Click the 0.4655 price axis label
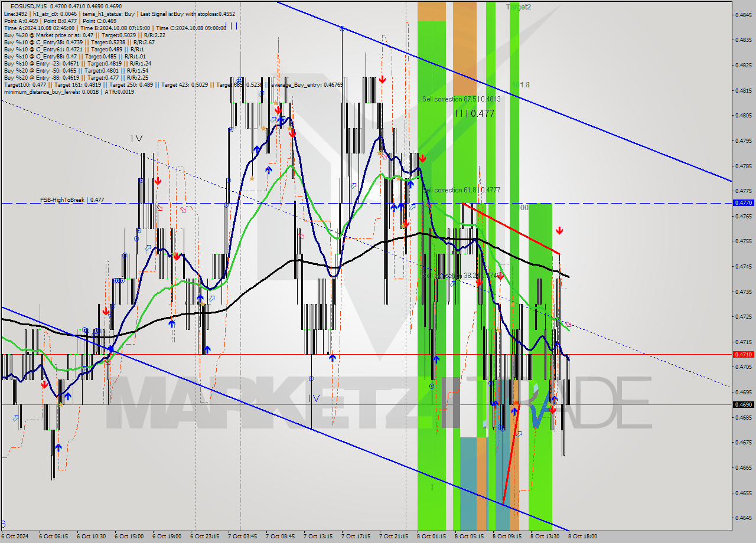Image resolution: width=756 pixels, height=543 pixels. click(x=743, y=492)
